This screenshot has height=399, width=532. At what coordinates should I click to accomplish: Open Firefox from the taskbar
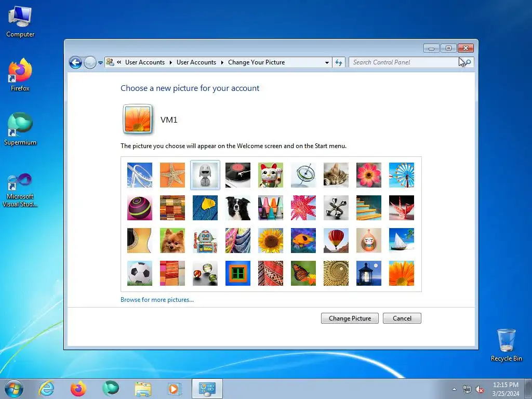[78, 389]
